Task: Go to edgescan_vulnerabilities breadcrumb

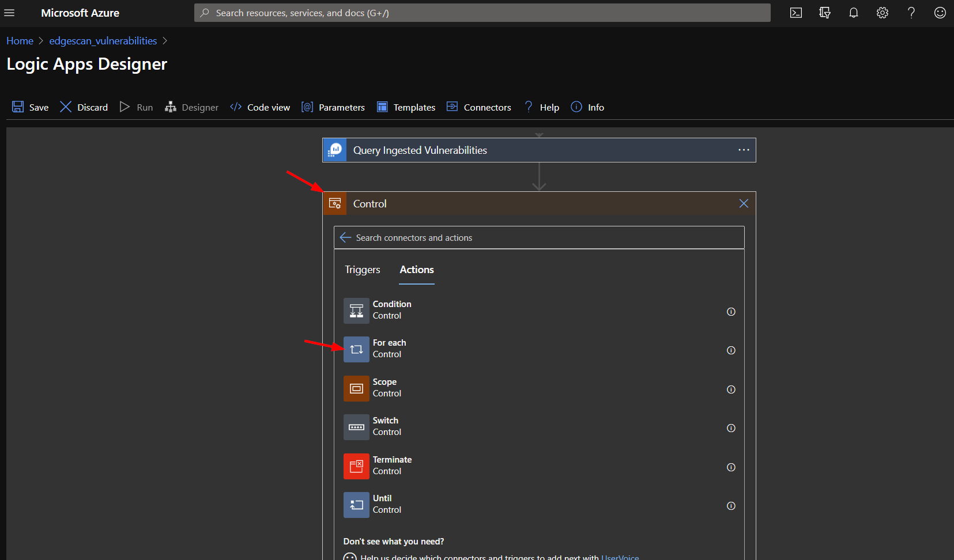Action: pyautogui.click(x=103, y=41)
